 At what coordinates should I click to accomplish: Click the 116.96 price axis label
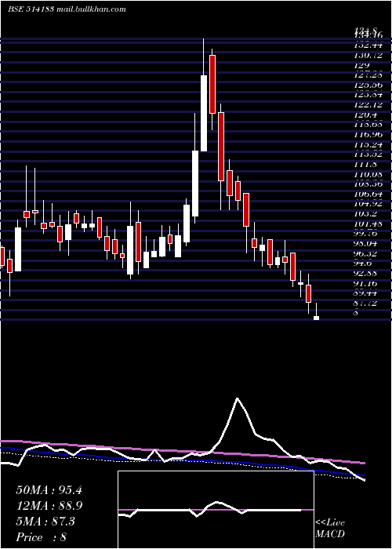(368, 135)
